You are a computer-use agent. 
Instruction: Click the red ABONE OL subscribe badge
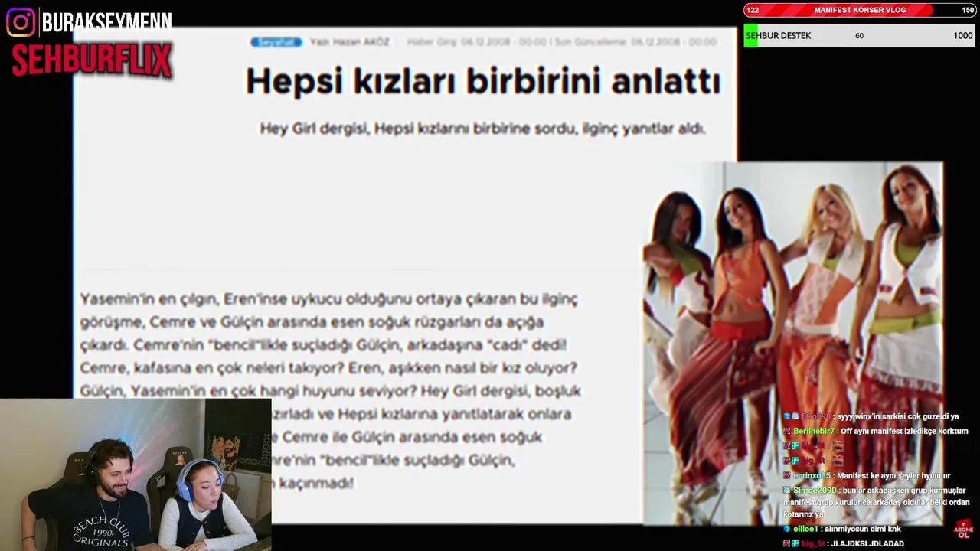point(964,530)
